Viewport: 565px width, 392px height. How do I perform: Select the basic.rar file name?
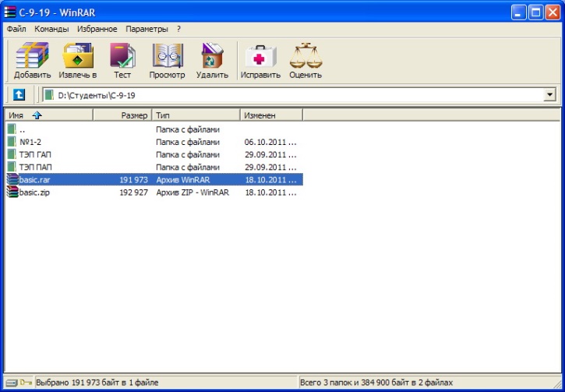point(34,180)
